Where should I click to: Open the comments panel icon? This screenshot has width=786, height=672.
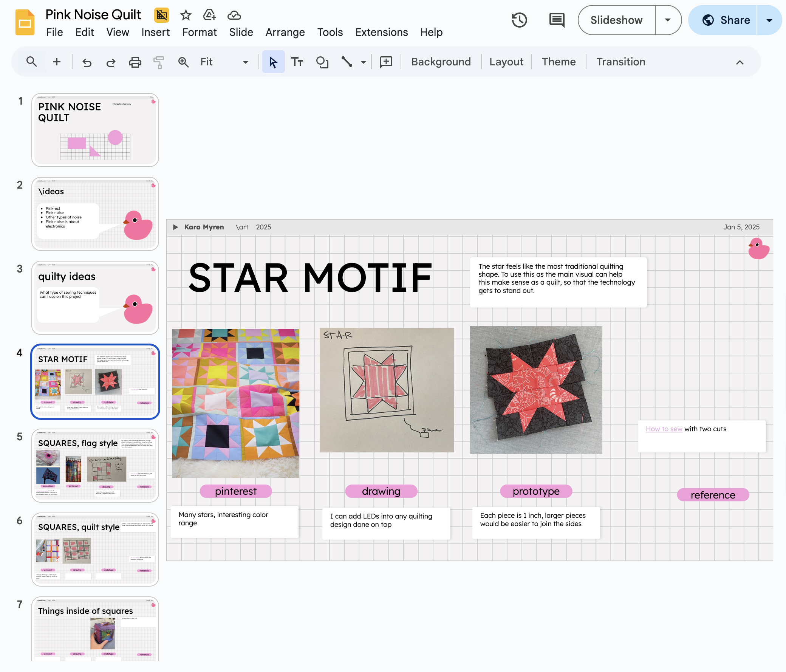tap(557, 20)
